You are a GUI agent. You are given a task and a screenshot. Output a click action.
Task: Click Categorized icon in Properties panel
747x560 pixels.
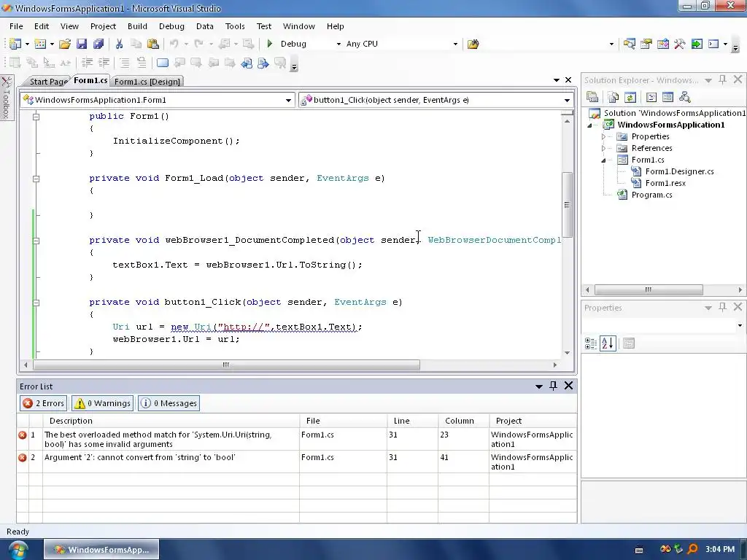[591, 343]
